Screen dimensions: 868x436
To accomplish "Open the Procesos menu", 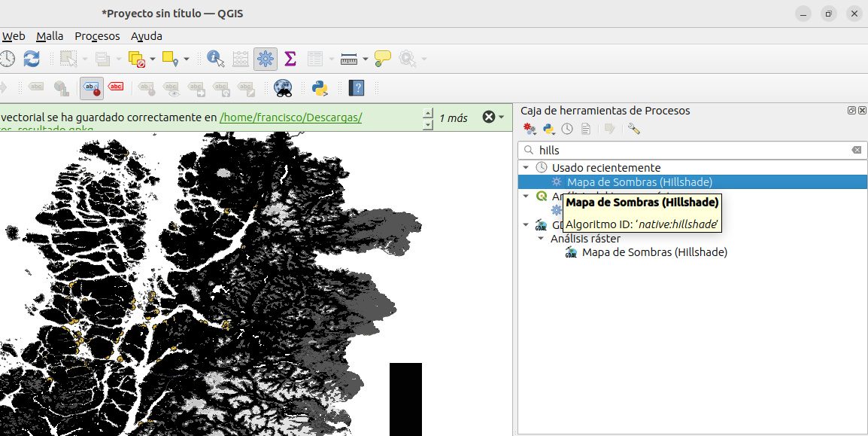I will pos(97,36).
